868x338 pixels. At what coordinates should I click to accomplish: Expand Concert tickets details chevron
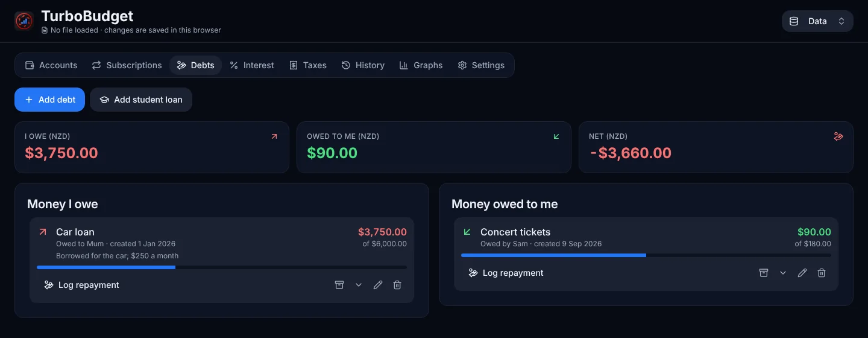point(783,273)
